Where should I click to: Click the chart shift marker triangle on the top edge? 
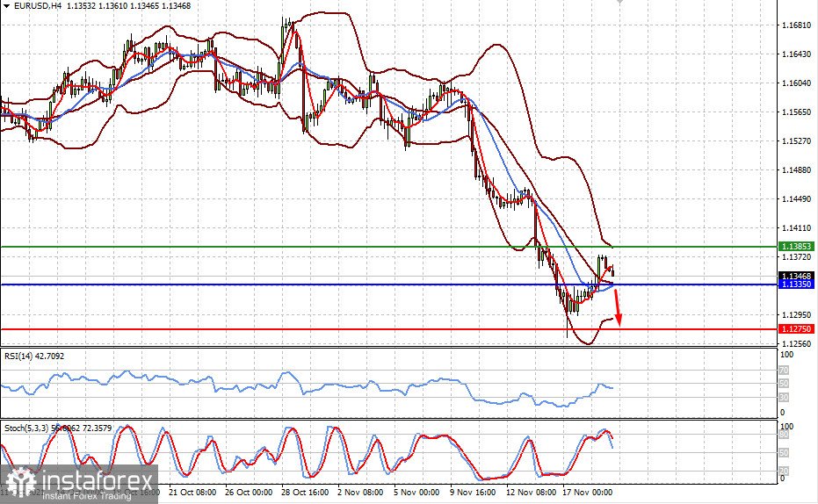(x=619, y=2)
